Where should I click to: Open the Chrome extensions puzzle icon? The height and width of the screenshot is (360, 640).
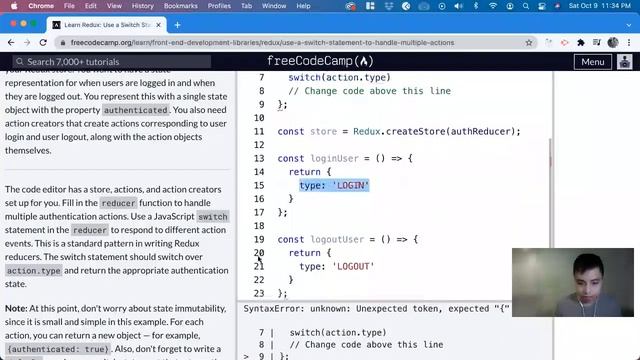tap(580, 42)
